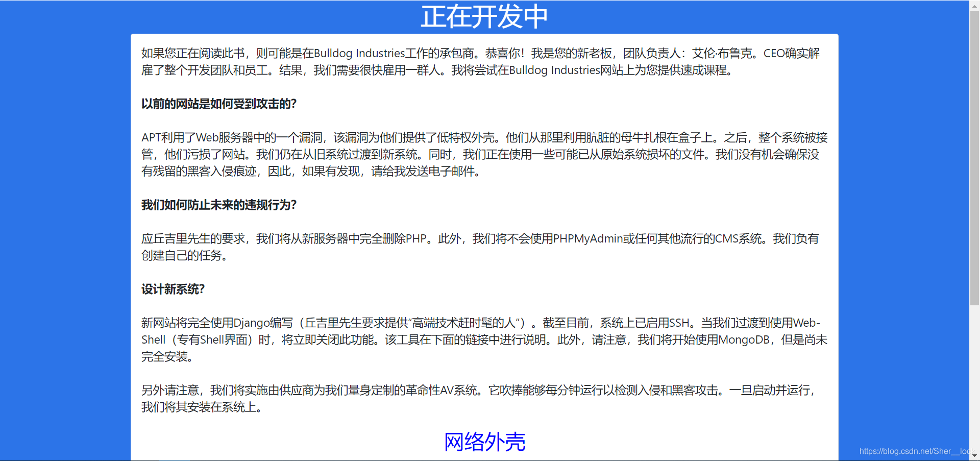Click the paragraph starting 如果您正在阅读此书
This screenshot has height=461, width=980.
pyautogui.click(x=481, y=62)
